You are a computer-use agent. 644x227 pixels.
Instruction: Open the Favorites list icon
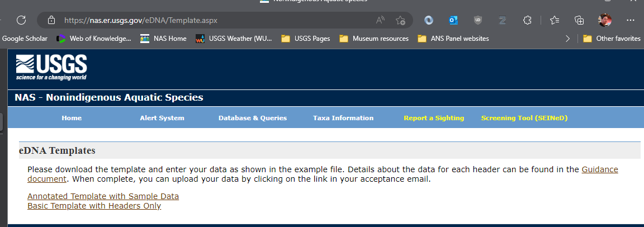(x=554, y=20)
